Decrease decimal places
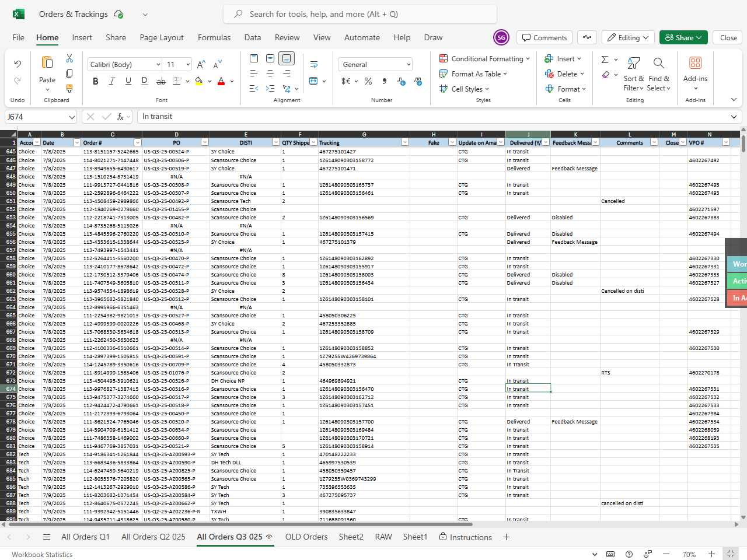This screenshot has height=560, width=747. coord(418,81)
